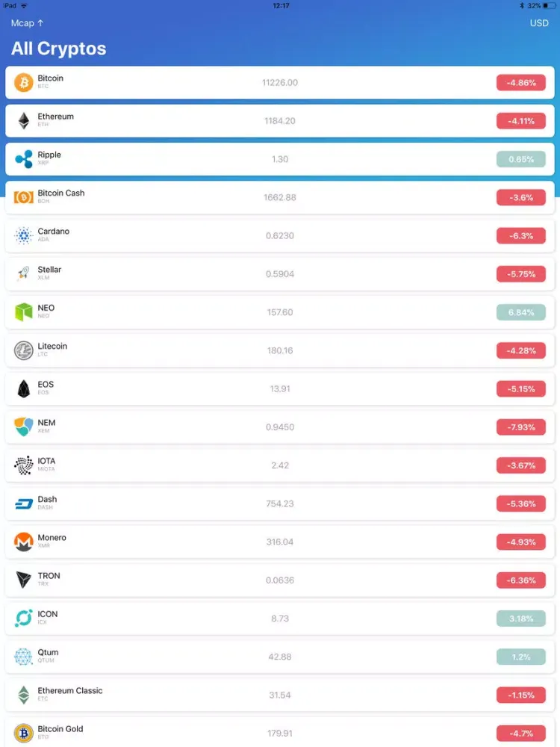Open the Litecoin name label
The width and height of the screenshot is (560, 747).
(x=52, y=347)
